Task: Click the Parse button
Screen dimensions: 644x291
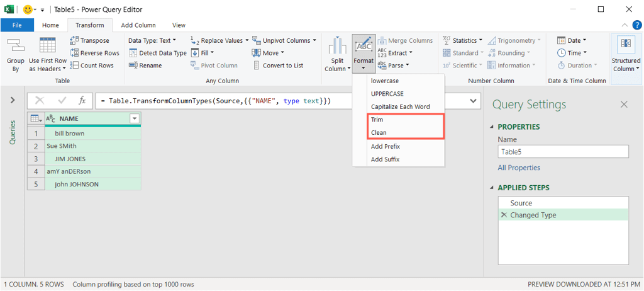Action: click(393, 65)
